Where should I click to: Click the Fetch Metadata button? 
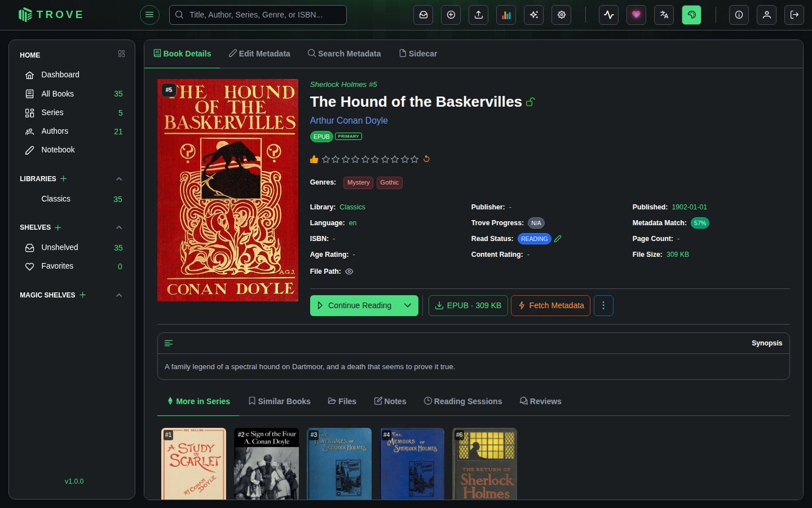(x=550, y=305)
